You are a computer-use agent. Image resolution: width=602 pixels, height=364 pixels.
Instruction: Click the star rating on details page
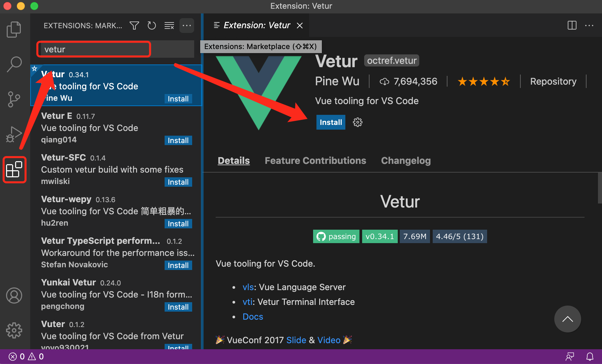pos(484,81)
